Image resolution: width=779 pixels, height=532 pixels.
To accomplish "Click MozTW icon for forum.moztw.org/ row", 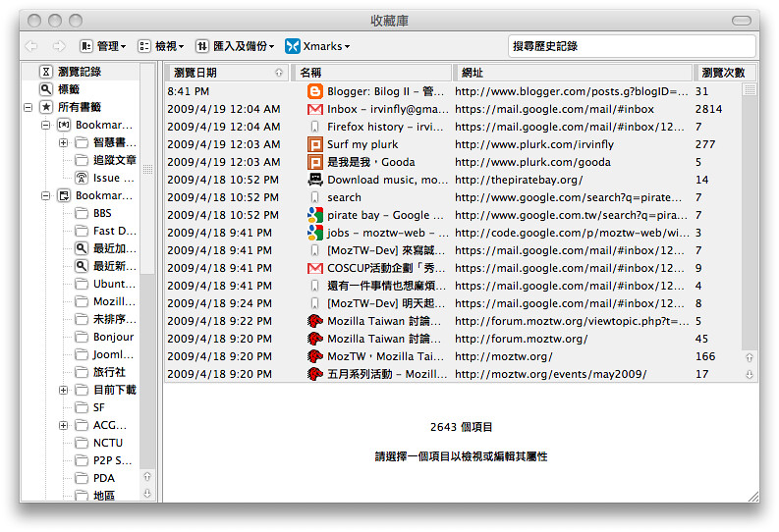I will [x=315, y=339].
